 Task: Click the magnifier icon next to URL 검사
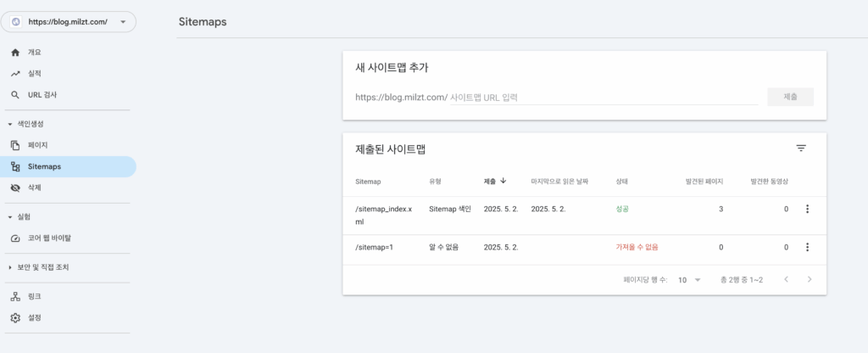tap(15, 95)
